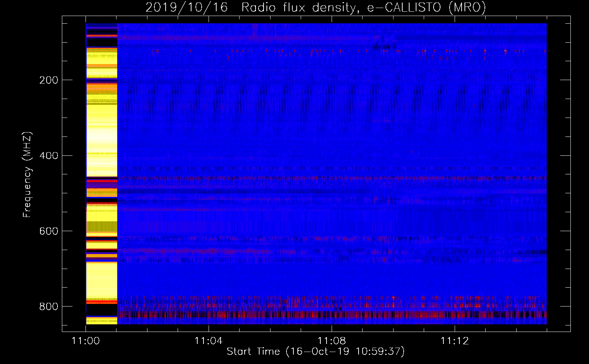Click the "Frequency (MHZ)" axis label
The image size is (589, 364).
[27, 174]
